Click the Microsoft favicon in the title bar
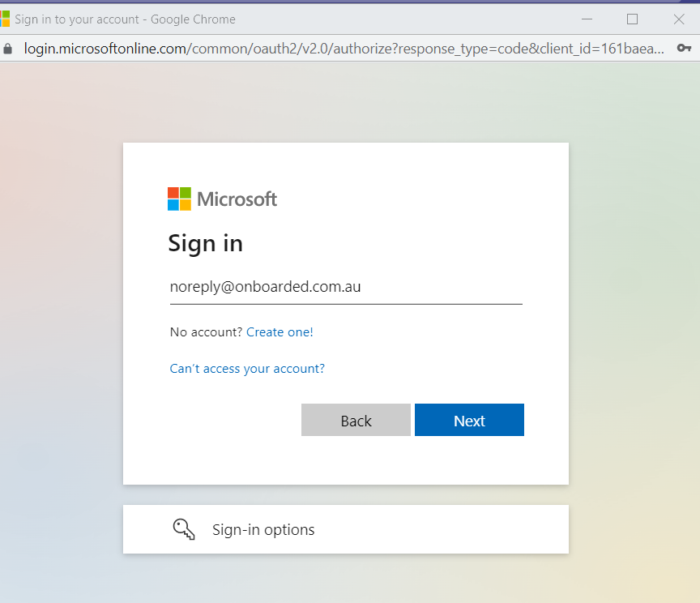700x603 pixels. tap(4, 19)
